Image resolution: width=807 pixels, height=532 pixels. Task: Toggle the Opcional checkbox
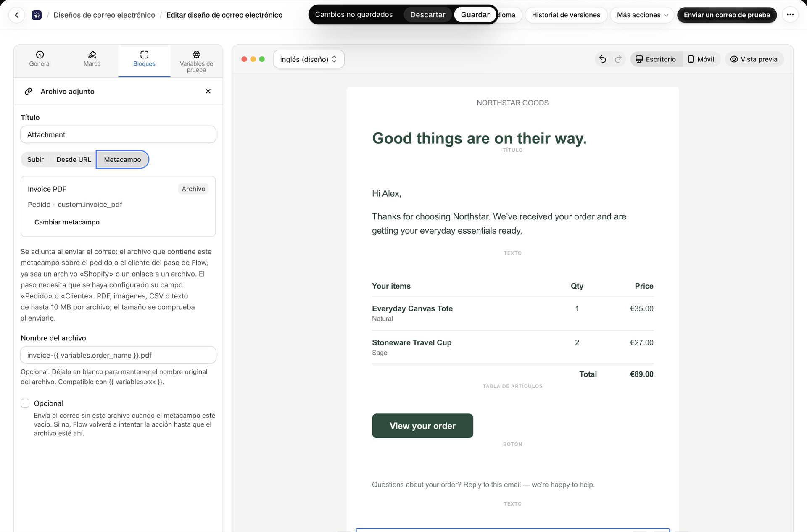coord(25,403)
